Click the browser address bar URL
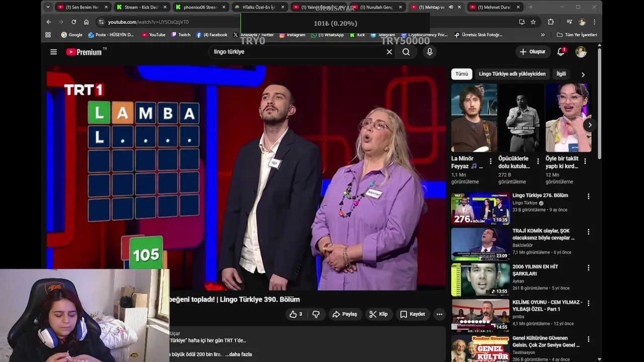 coord(148,22)
